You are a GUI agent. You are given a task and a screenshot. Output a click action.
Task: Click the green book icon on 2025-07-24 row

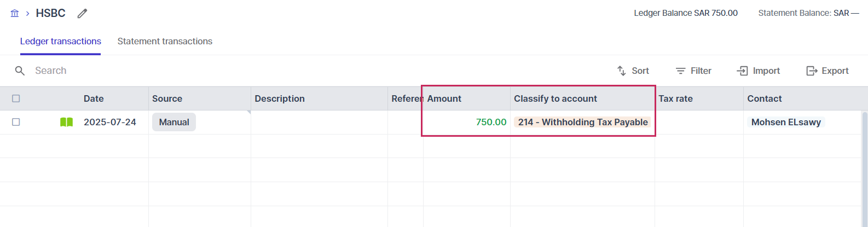pyautogui.click(x=66, y=122)
